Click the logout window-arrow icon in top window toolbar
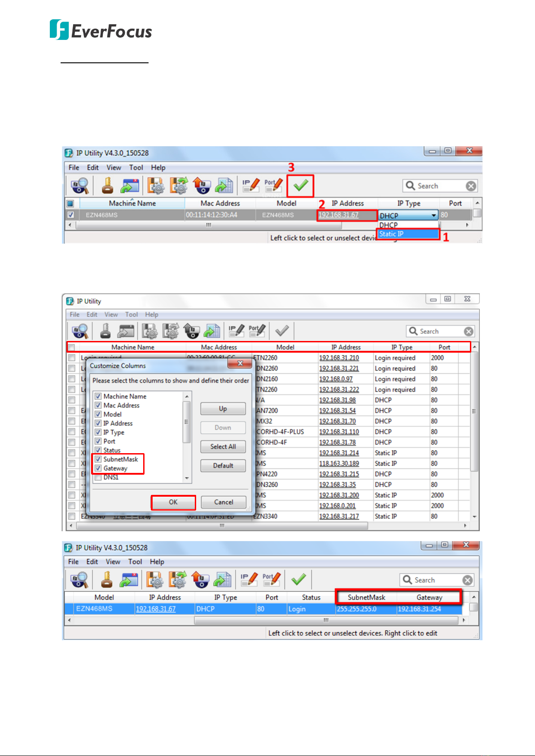 pos(130,185)
